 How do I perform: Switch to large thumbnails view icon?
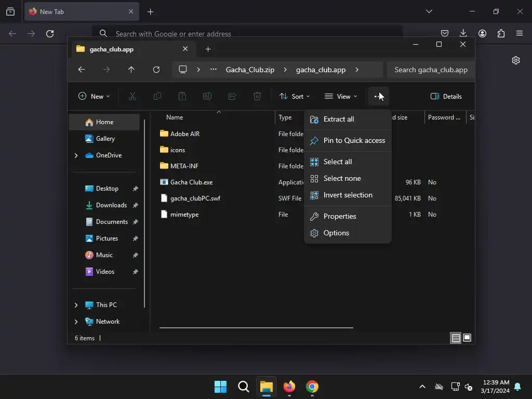467,338
